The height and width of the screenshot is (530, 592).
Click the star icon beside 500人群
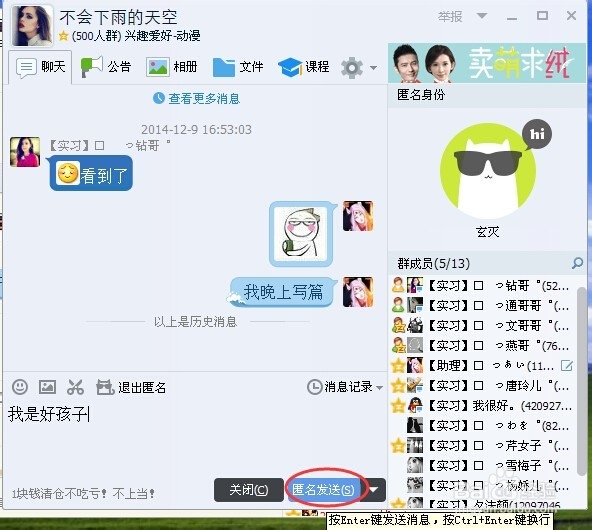[x=63, y=36]
